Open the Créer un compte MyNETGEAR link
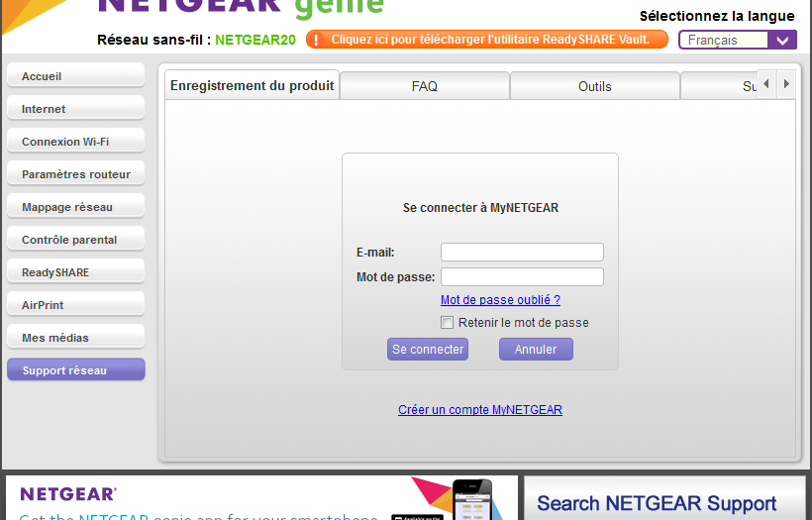Image resolution: width=812 pixels, height=520 pixels. click(480, 409)
